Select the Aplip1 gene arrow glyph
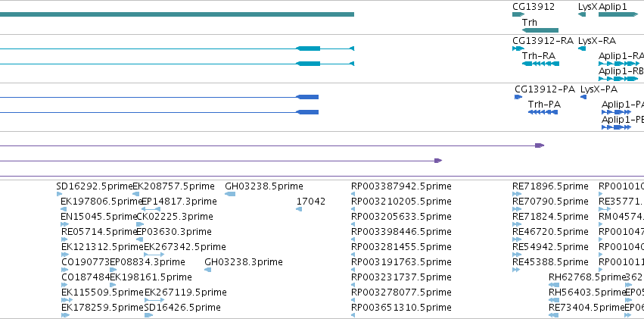 click(x=618, y=14)
